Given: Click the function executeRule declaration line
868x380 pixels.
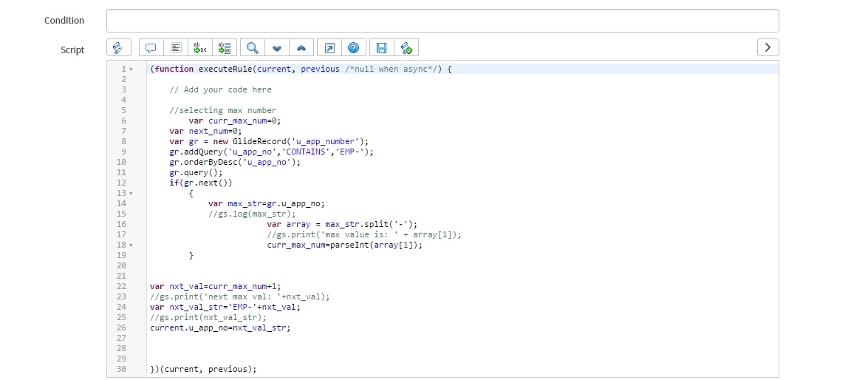Looking at the screenshot, I should click(301, 69).
